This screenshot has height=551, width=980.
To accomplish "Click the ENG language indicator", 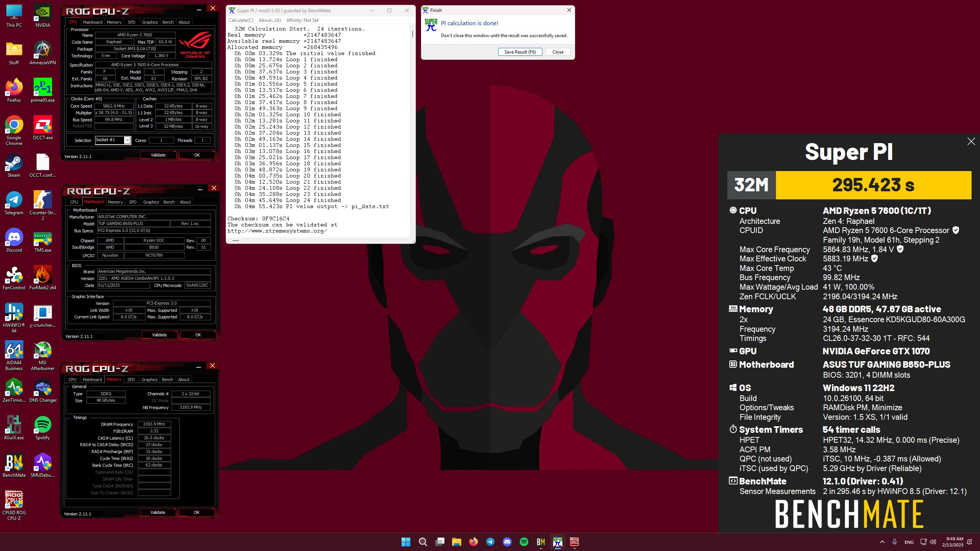I will pos(909,542).
